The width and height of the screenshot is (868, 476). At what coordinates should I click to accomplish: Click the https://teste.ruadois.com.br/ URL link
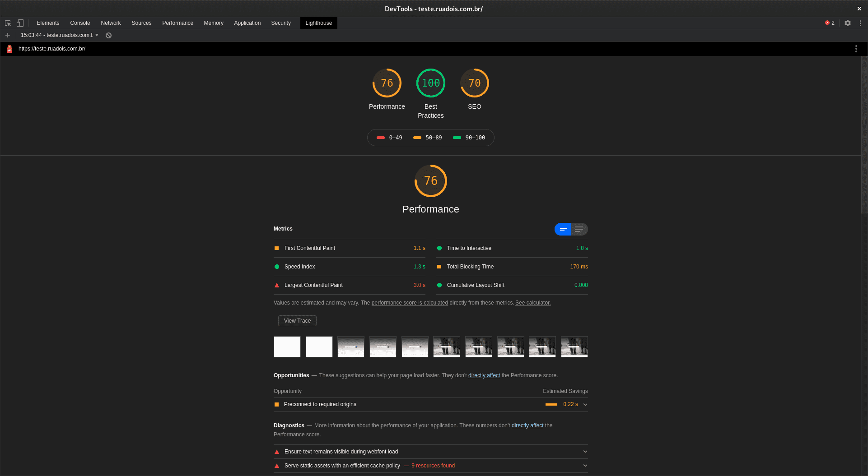(x=52, y=49)
